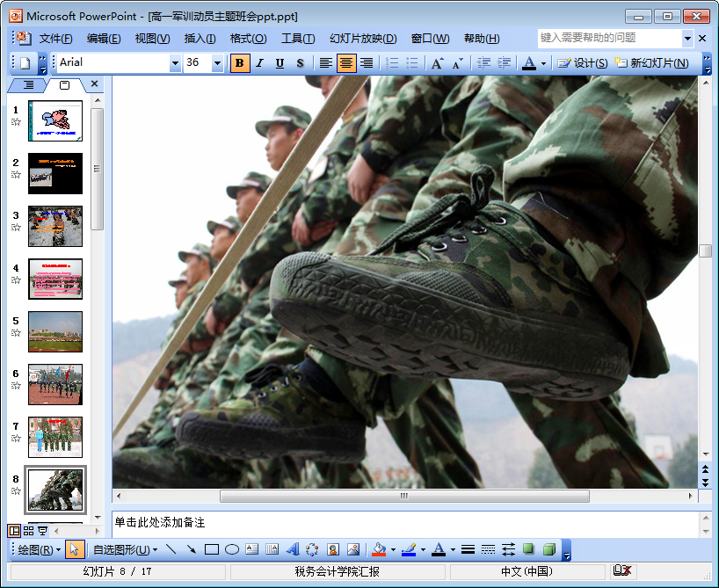
Task: Click 设计(S) design button
Action: (583, 62)
